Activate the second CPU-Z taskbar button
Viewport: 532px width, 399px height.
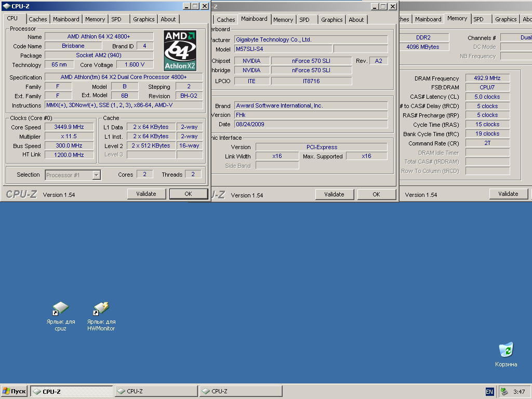pos(156,391)
